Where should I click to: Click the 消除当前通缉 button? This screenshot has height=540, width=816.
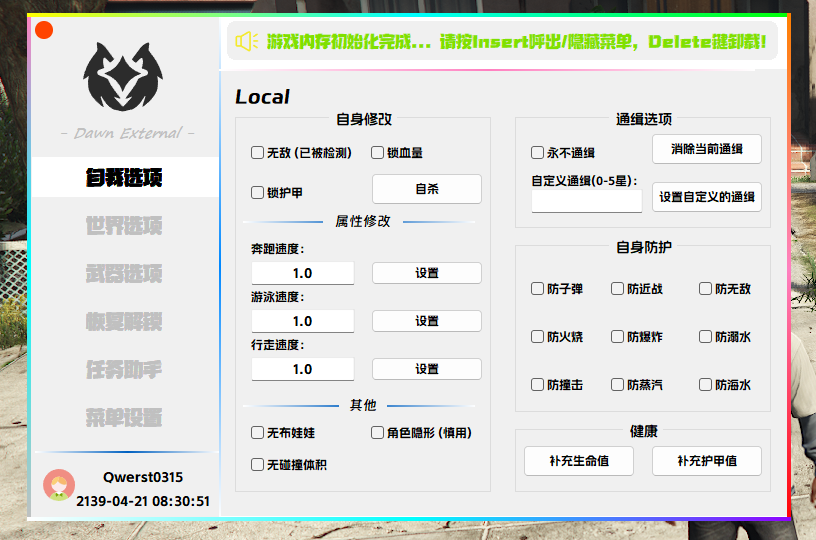(707, 149)
